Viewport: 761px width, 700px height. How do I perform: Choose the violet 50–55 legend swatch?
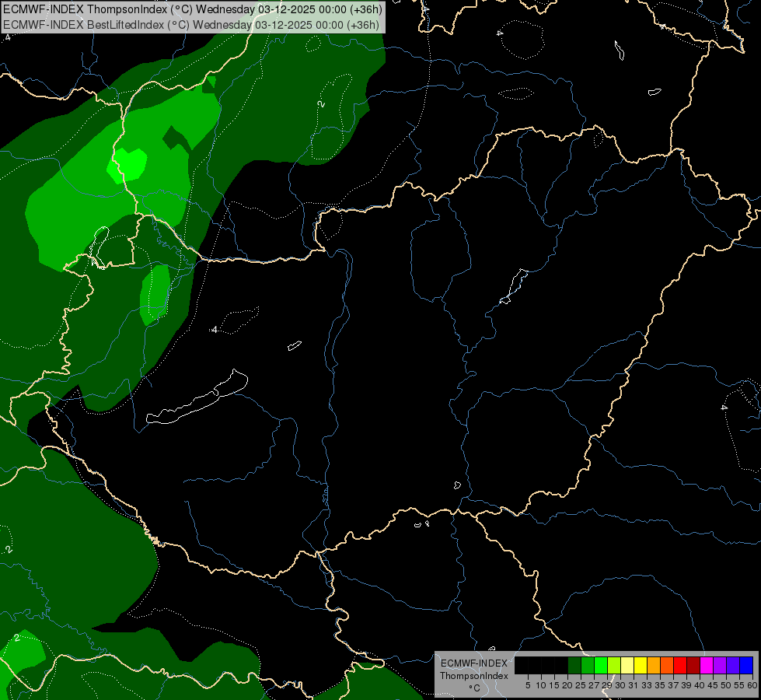tap(733, 665)
